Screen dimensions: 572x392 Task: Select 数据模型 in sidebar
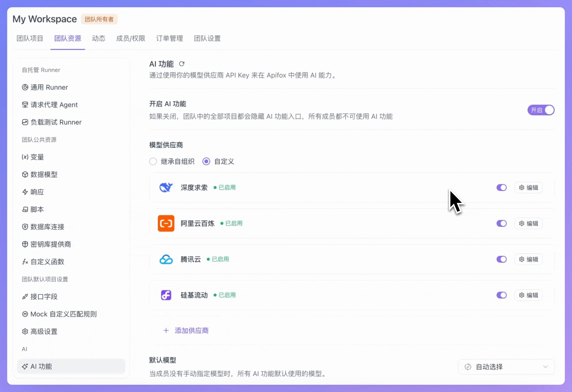pos(71,174)
